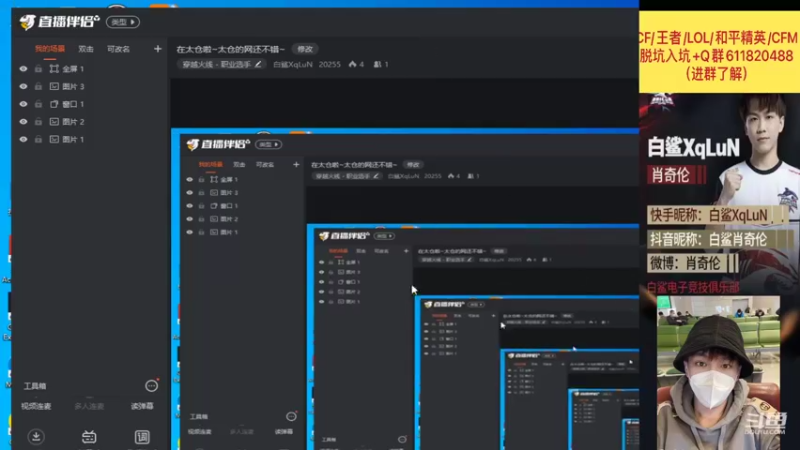Select the 窗口 1 source row
The width and height of the screenshot is (800, 450).
pos(90,104)
